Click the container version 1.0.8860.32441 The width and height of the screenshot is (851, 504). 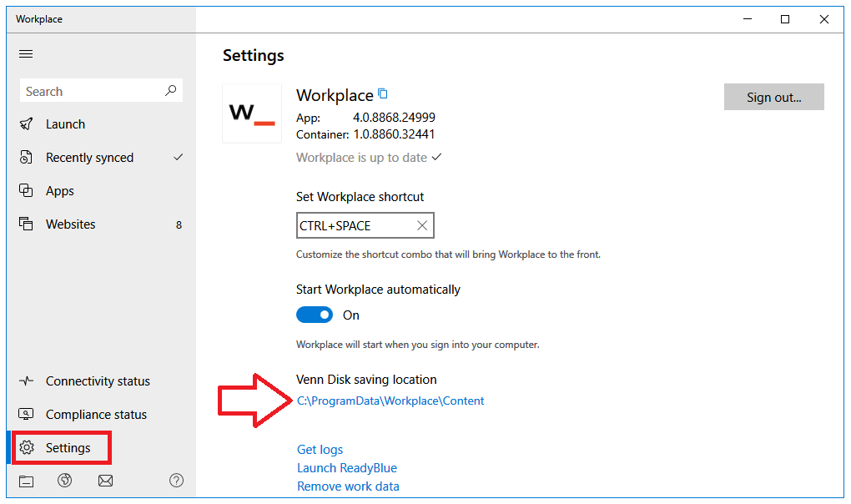click(x=394, y=134)
